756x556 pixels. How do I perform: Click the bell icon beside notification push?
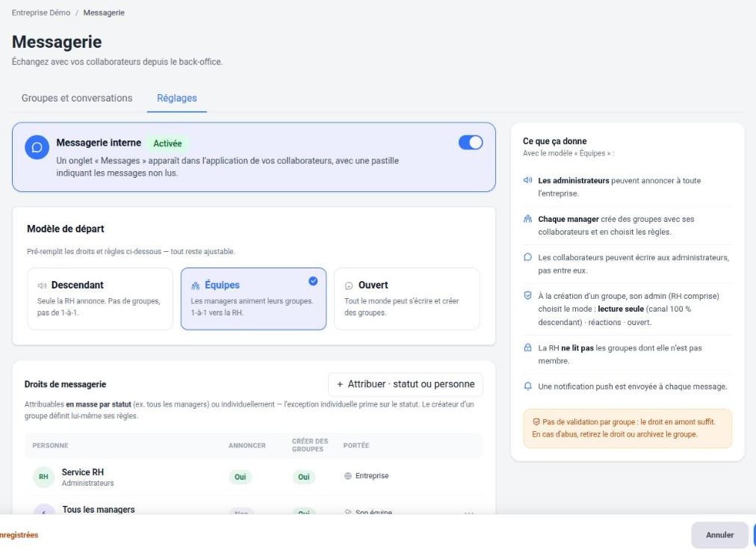[527, 386]
